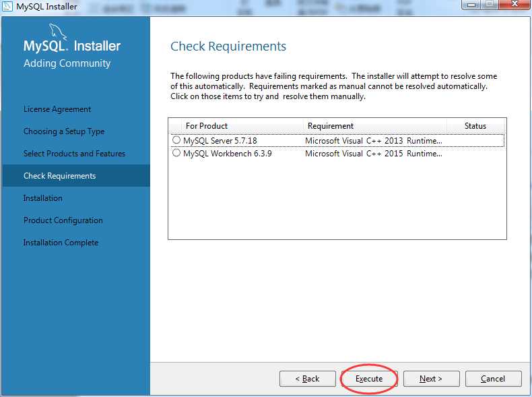Screen dimensions: 532x397
Task: Click the Status column header
Action: coord(475,126)
